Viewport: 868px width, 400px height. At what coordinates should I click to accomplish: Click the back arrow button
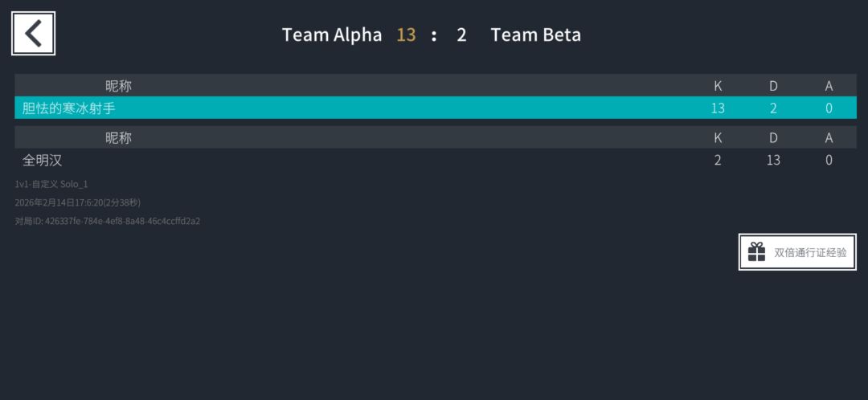(x=33, y=34)
